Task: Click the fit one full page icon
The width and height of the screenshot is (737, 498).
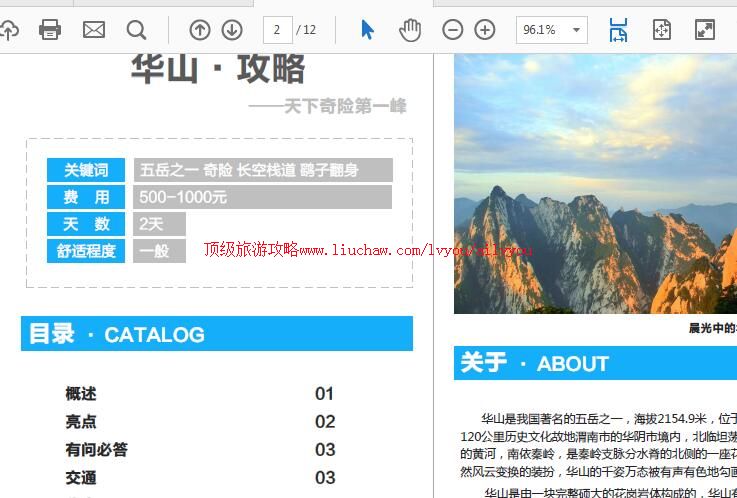Action: 662,30
